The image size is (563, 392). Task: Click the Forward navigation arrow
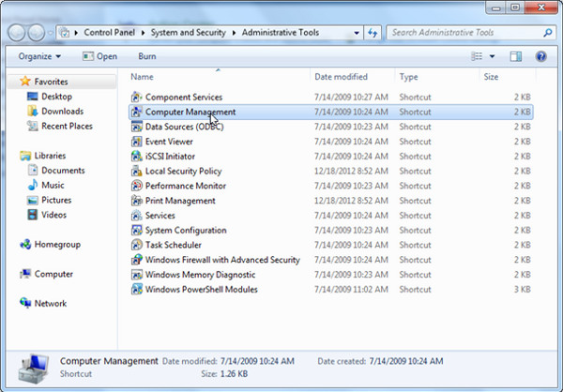[37, 33]
